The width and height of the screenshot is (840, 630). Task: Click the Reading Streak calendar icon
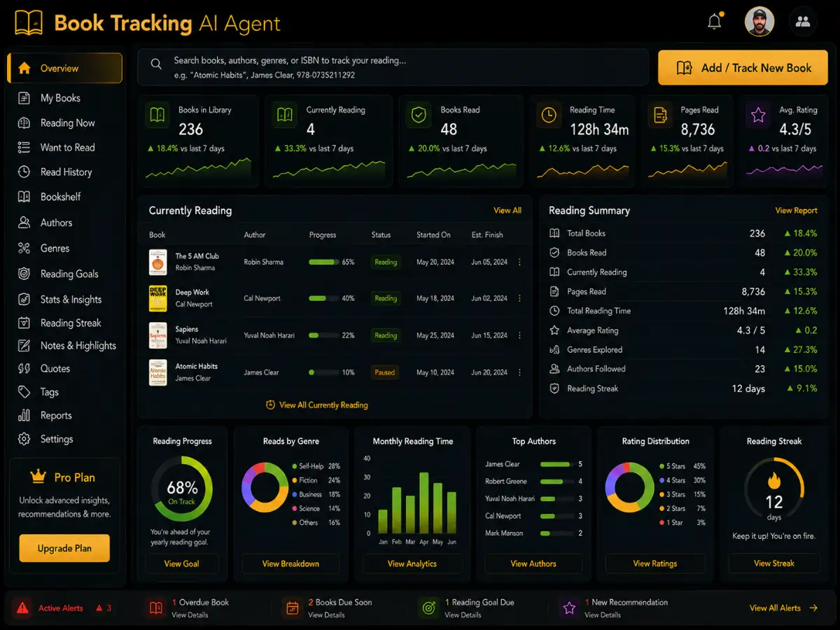coord(24,323)
